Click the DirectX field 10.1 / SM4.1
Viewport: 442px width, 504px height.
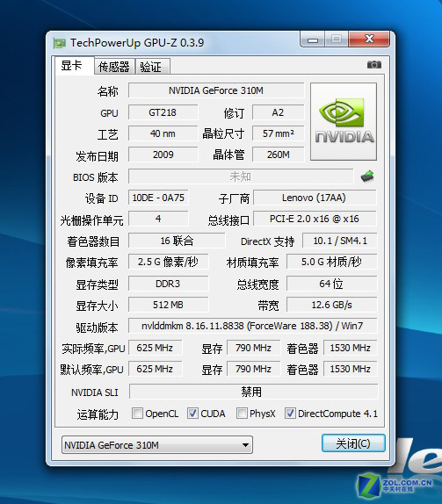tap(339, 241)
